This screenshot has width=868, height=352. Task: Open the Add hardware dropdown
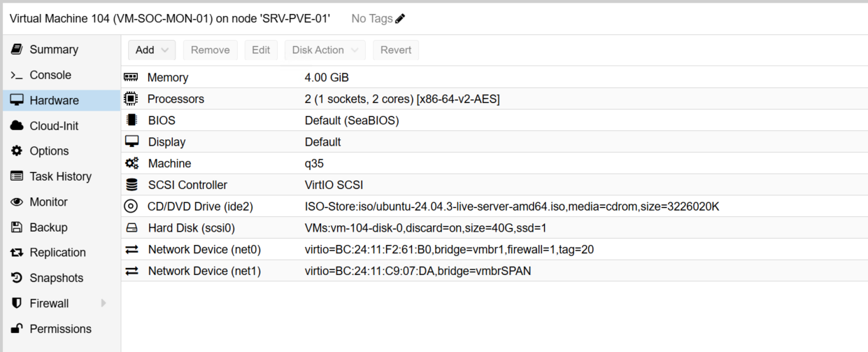[152, 50]
